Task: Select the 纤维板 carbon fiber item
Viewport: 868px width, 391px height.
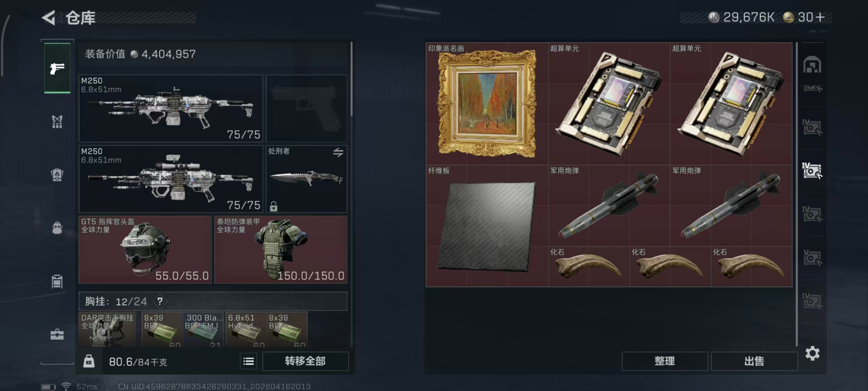Action: 487,226
